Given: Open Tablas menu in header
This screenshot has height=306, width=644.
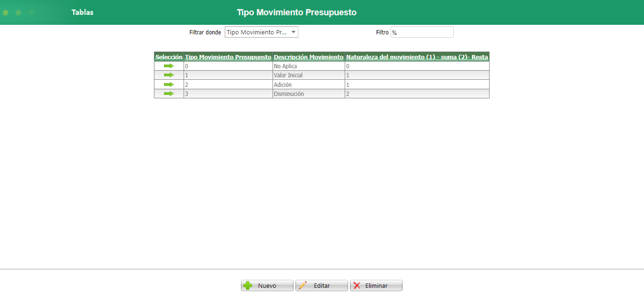Looking at the screenshot, I should click(83, 12).
